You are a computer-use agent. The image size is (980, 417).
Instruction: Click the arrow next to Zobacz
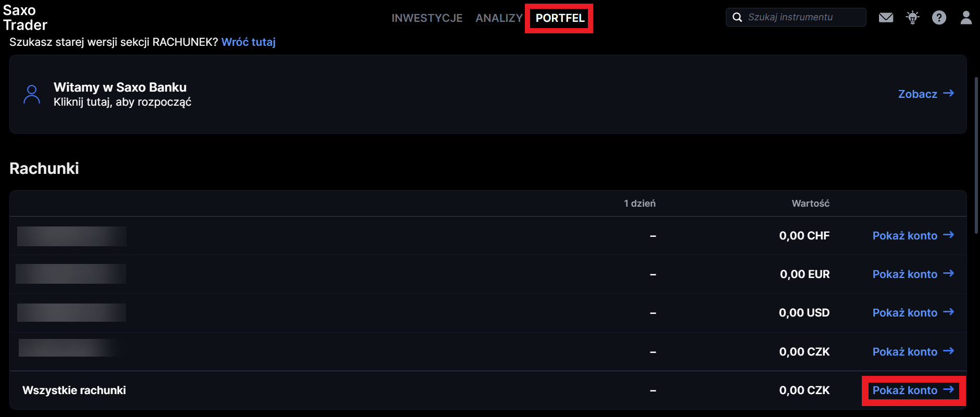pos(949,93)
